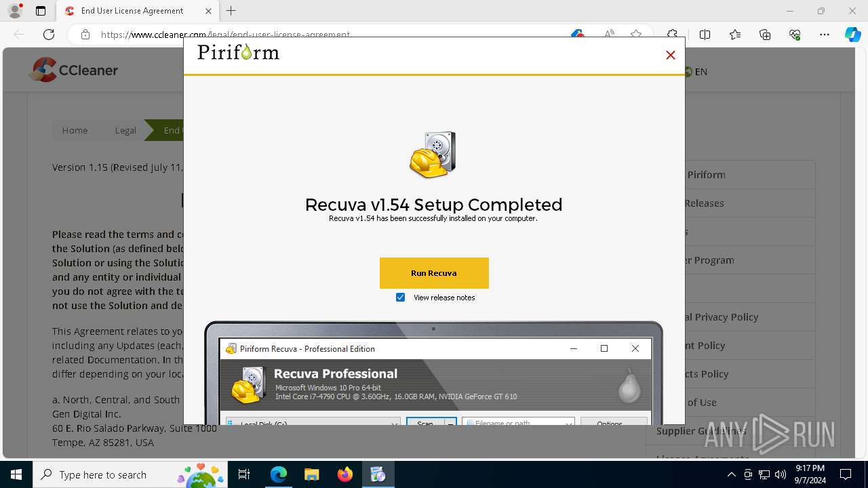Go to the Home breadcrumb
868x488 pixels.
tap(75, 130)
